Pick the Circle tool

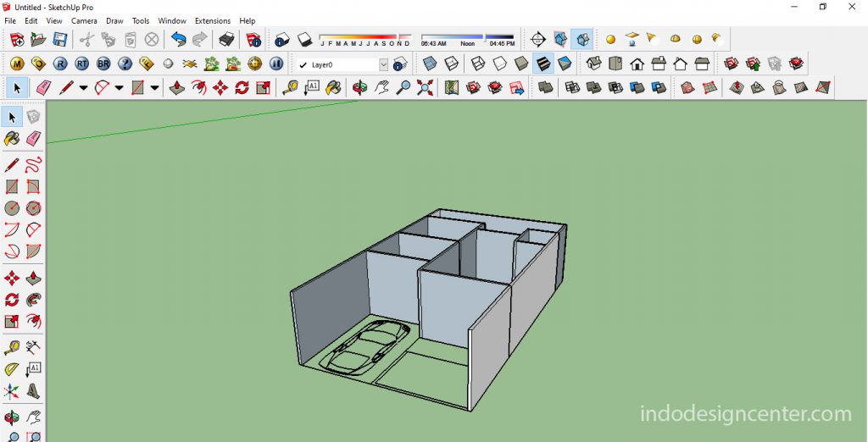tap(12, 208)
